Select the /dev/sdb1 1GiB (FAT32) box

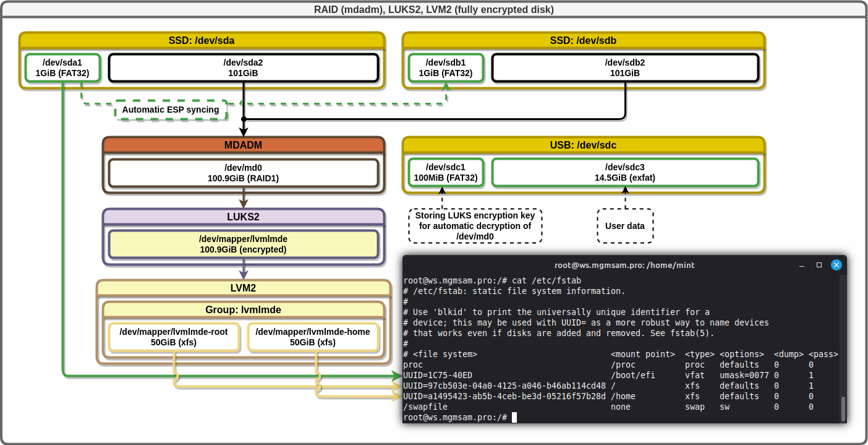click(446, 68)
